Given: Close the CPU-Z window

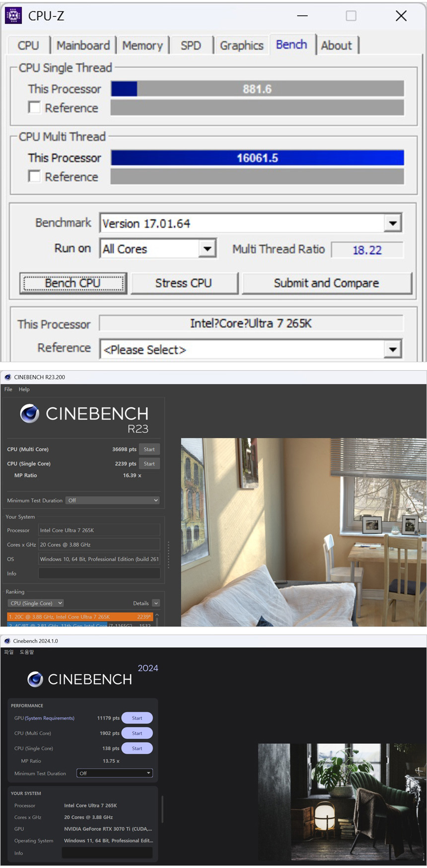Looking at the screenshot, I should coord(401,16).
